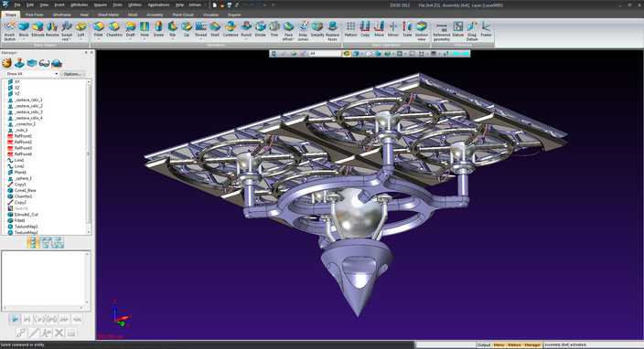Click the first history replay control button
The image size is (644, 349).
[16, 319]
